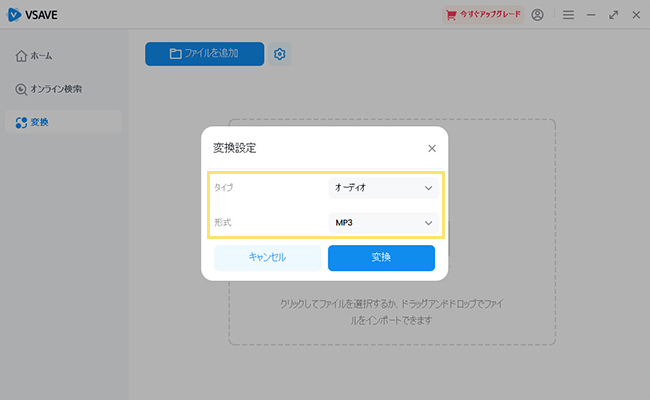
Task: Open オンライン検索 in the sidebar
Action: (x=63, y=89)
